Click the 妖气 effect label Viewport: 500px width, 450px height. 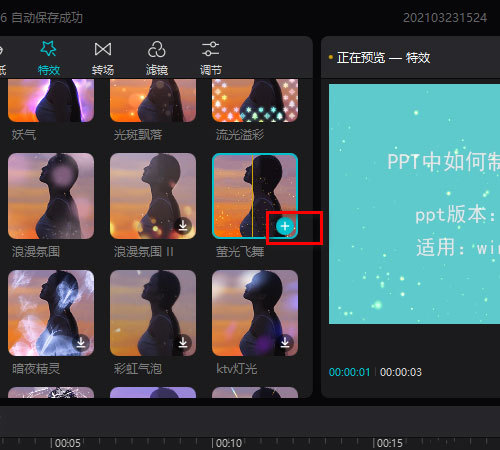tap(24, 135)
